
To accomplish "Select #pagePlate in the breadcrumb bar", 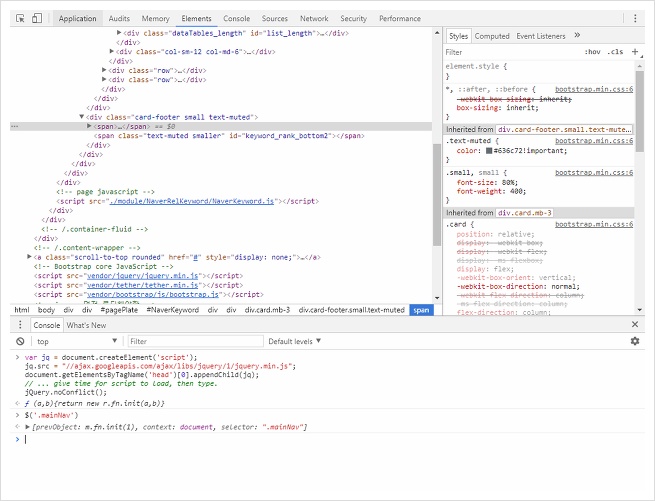I will [x=119, y=310].
